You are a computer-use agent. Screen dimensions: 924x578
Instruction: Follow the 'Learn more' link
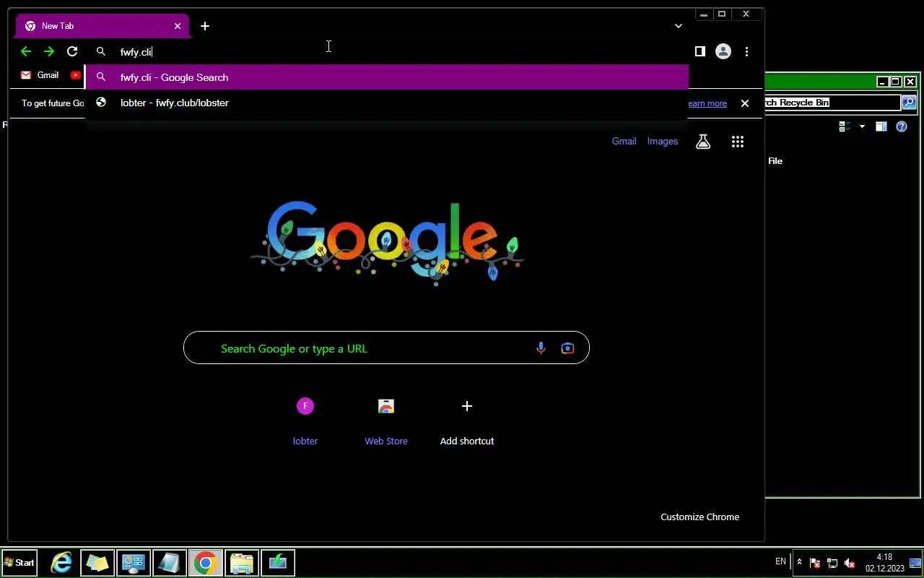click(x=707, y=103)
